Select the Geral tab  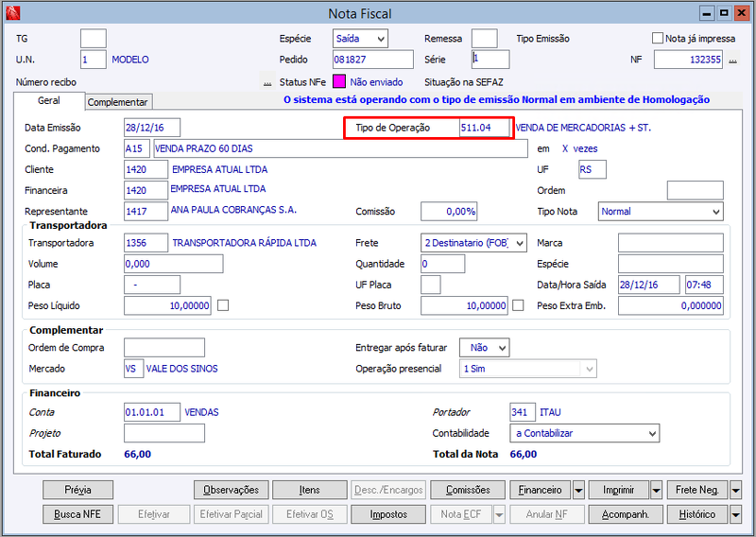49,100
